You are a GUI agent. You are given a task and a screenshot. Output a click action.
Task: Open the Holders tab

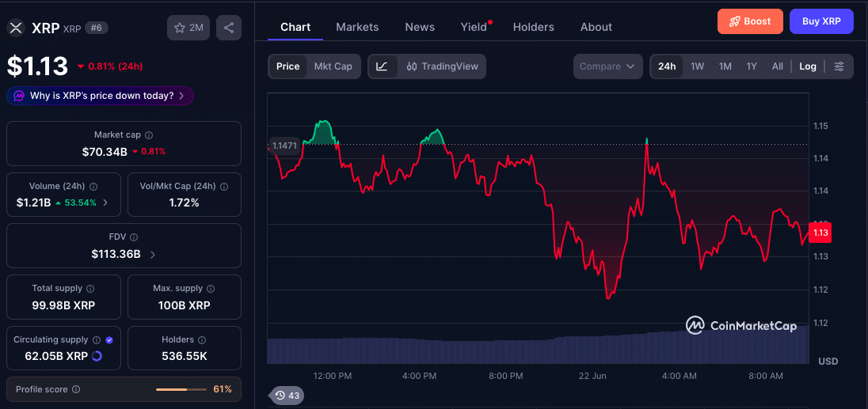[534, 27]
